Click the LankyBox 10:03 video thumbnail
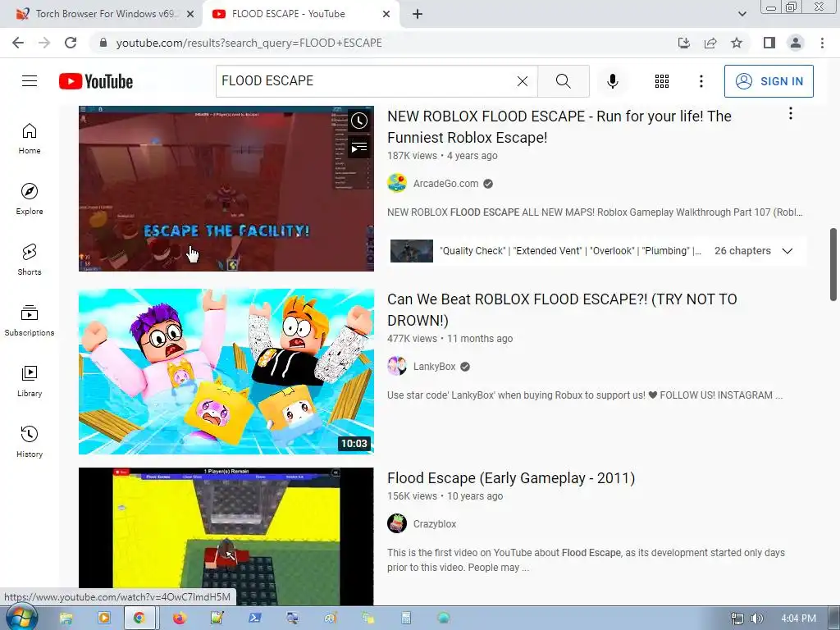Viewport: 840px width, 630px height. point(226,372)
